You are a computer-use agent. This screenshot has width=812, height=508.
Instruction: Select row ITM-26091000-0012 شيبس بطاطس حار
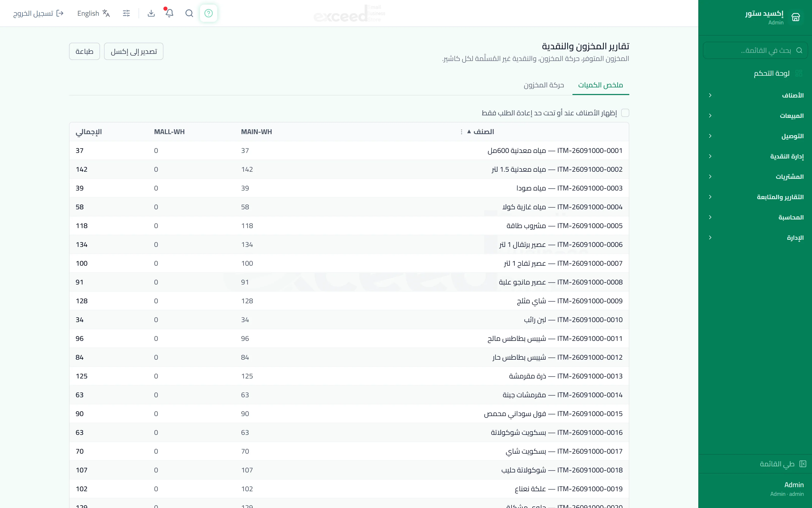click(x=349, y=357)
